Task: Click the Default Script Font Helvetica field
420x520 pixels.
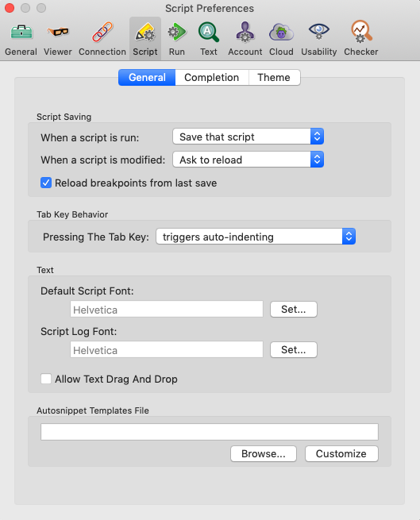Action: 167,310
